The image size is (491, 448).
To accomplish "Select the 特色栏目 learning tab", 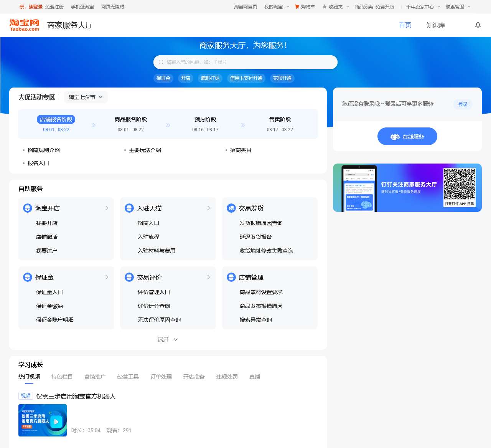I will tap(62, 377).
